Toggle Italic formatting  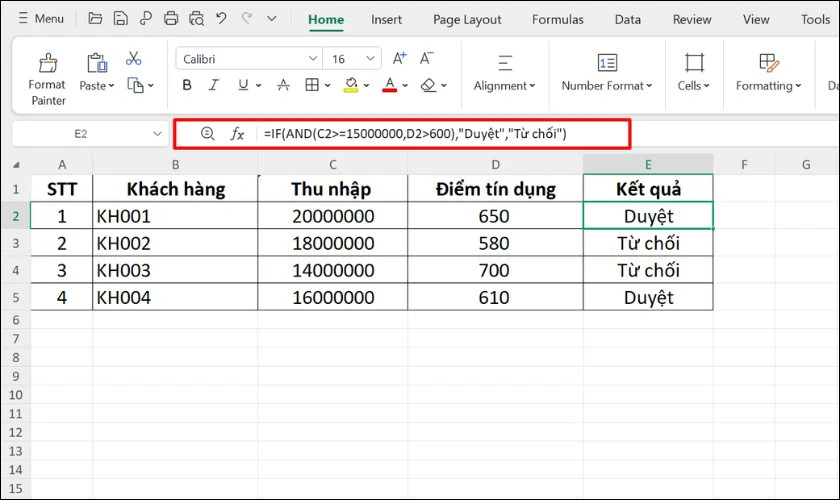click(214, 85)
